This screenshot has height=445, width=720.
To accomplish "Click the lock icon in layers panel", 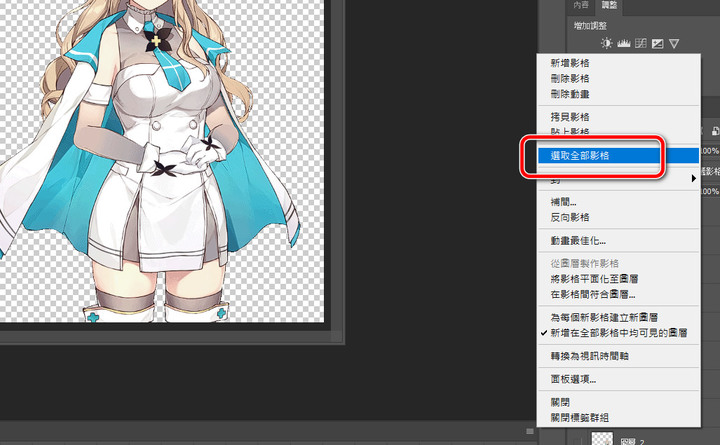I will [715, 131].
